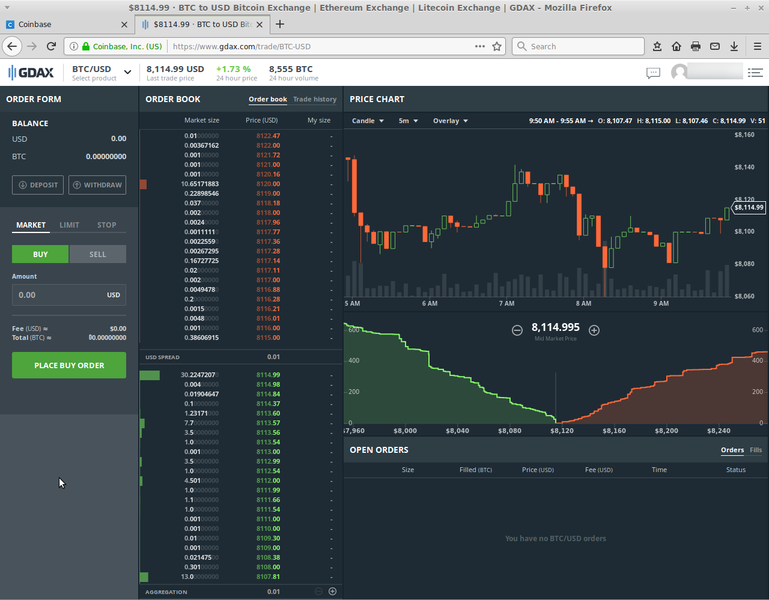Switch to STOP order tab
The image size is (769, 600).
(106, 225)
